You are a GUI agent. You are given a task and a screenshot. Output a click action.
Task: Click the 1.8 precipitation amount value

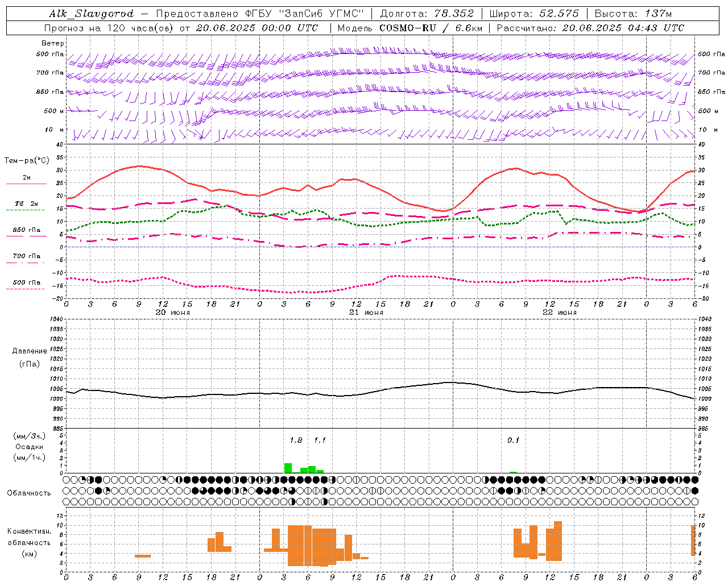pyautogui.click(x=296, y=440)
